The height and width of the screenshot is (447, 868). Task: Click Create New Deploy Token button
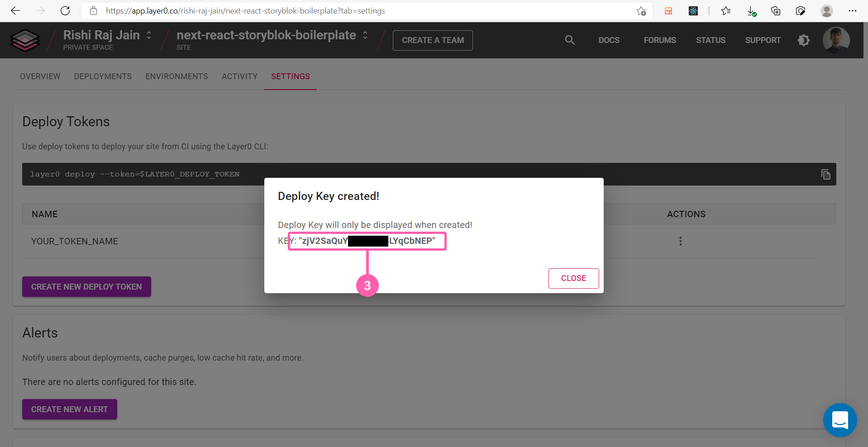(86, 287)
